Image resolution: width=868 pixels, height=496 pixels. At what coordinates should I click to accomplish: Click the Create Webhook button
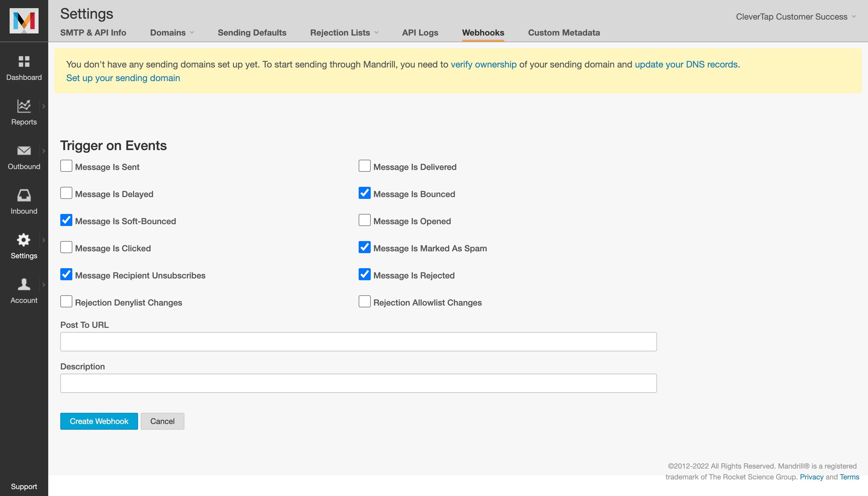pos(99,421)
